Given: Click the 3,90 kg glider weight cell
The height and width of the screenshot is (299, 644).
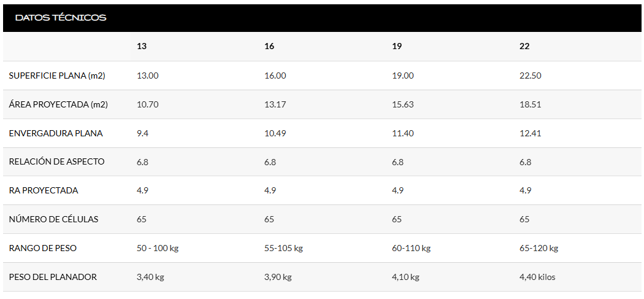Looking at the screenshot, I should pos(278,277).
